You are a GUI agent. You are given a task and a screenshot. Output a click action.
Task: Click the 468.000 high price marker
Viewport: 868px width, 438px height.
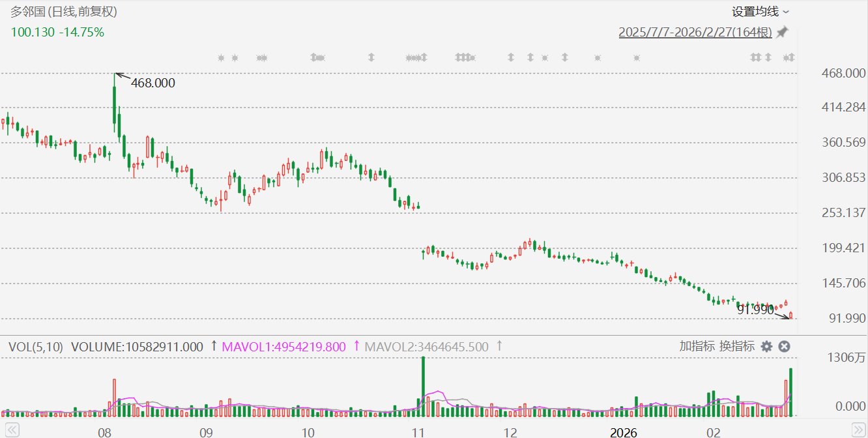tap(153, 83)
